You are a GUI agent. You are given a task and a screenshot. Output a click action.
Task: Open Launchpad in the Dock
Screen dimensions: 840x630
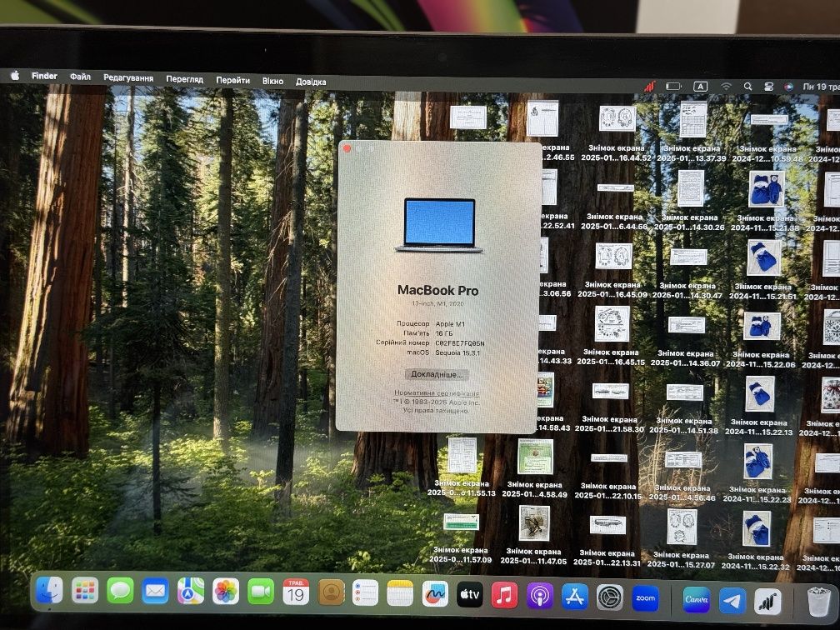pyautogui.click(x=85, y=591)
